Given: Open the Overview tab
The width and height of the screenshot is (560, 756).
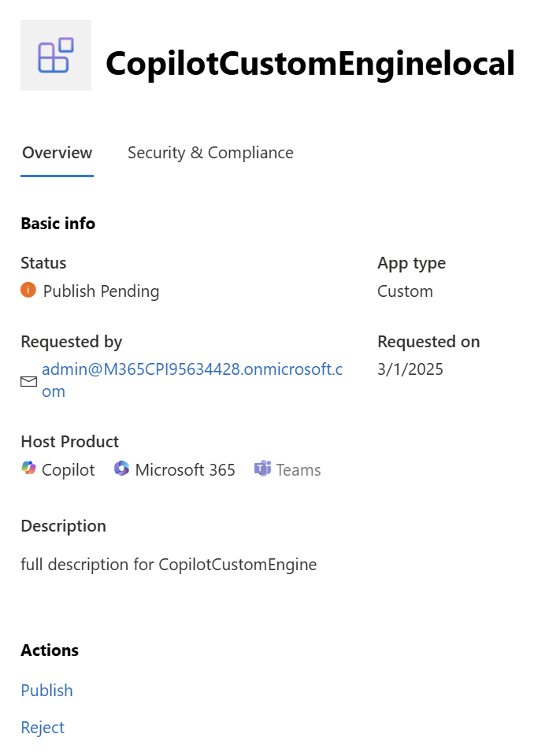Looking at the screenshot, I should pyautogui.click(x=57, y=153).
